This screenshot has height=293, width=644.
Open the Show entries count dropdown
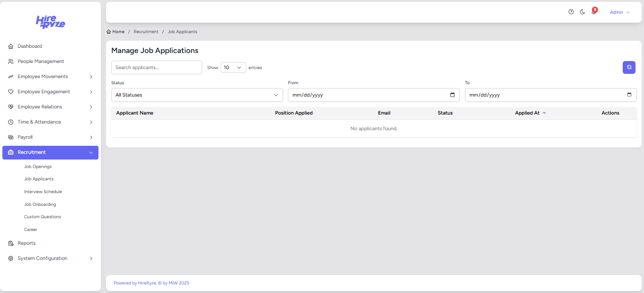point(233,68)
